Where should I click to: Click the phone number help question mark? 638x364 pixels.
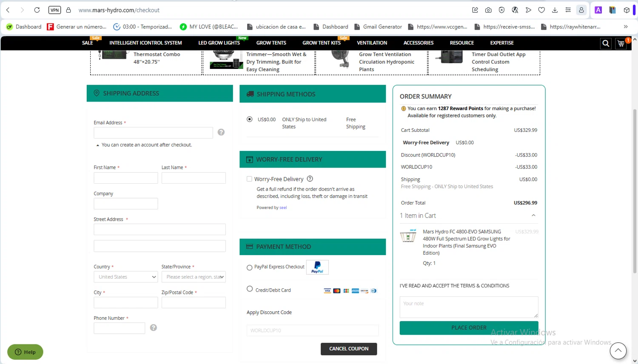(x=154, y=327)
